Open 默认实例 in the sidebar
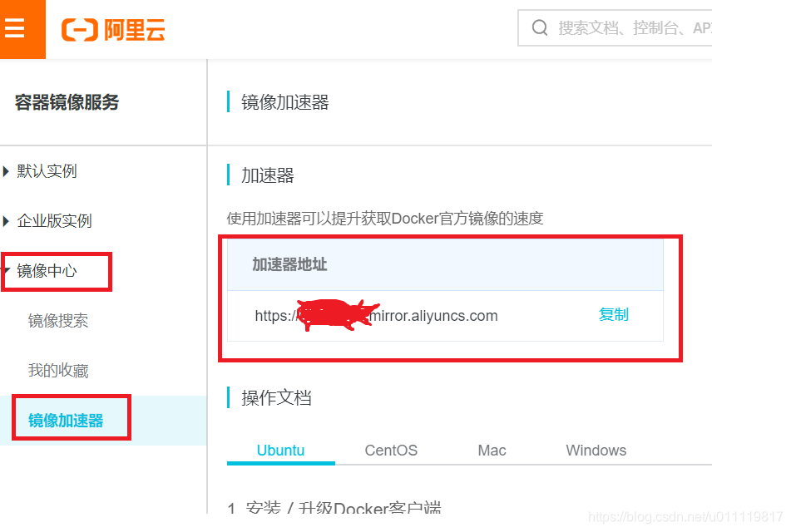Screen dimensions: 791x532 click(x=47, y=171)
